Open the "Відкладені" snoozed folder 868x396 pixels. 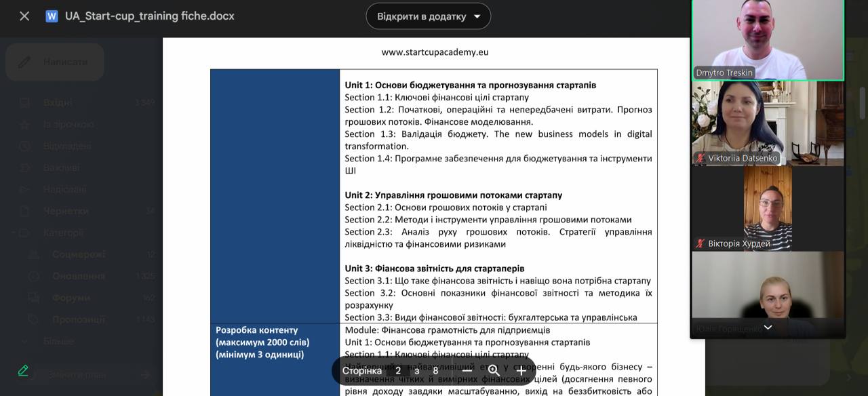click(x=67, y=146)
